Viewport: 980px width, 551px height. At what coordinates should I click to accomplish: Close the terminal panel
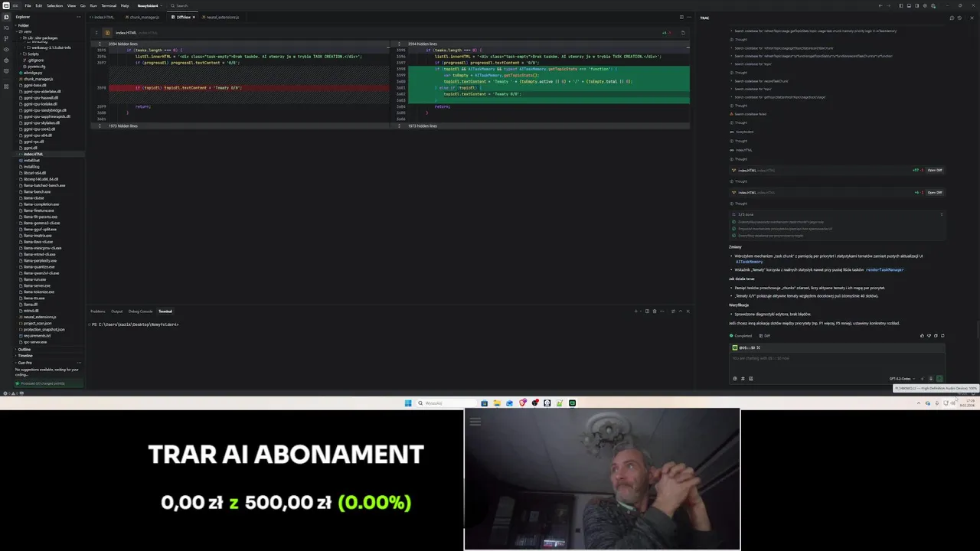coord(688,311)
